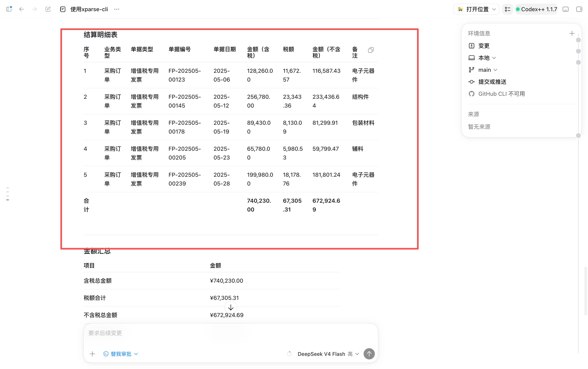Click the Codex++ 1.1.7 status button
The width and height of the screenshot is (588, 369).
pyautogui.click(x=536, y=9)
